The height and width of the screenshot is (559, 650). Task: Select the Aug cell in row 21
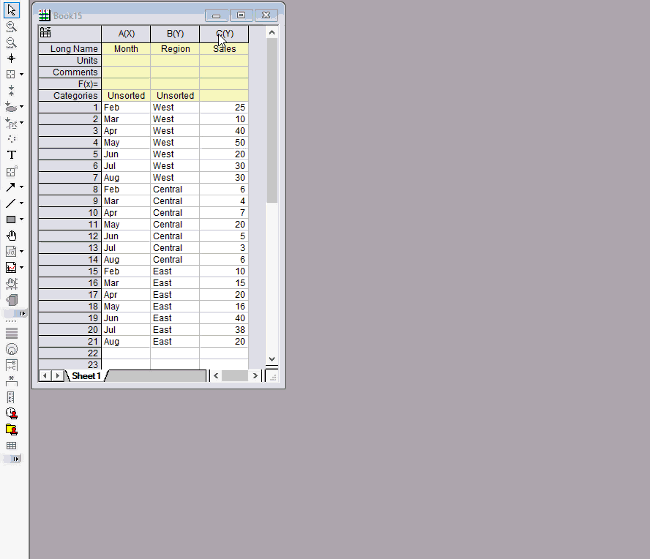(126, 341)
